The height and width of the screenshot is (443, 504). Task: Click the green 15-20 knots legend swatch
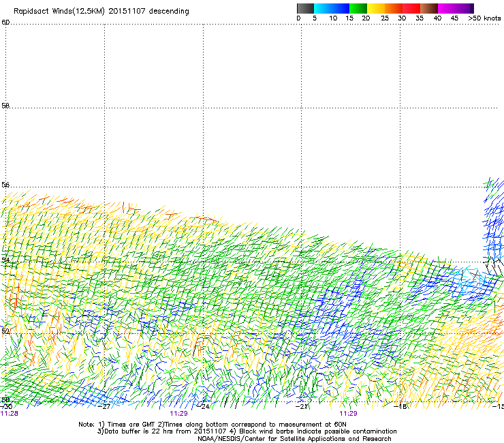pos(358,8)
